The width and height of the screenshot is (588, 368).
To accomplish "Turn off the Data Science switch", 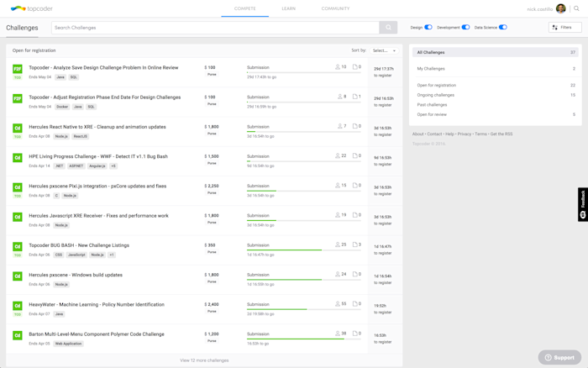I will tap(503, 28).
